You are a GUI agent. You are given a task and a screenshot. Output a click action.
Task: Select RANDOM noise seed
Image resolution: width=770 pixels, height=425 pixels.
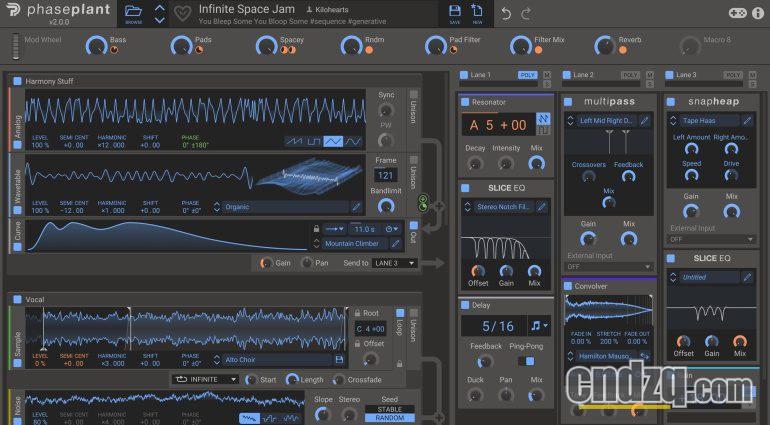pos(389,418)
